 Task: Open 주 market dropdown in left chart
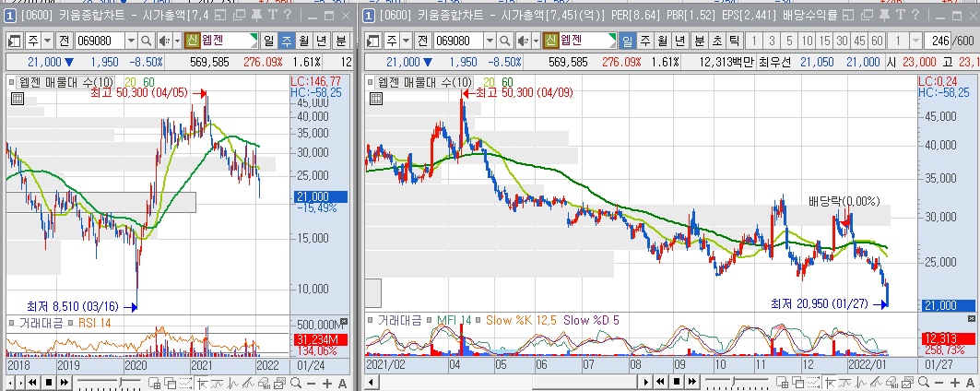coord(48,41)
